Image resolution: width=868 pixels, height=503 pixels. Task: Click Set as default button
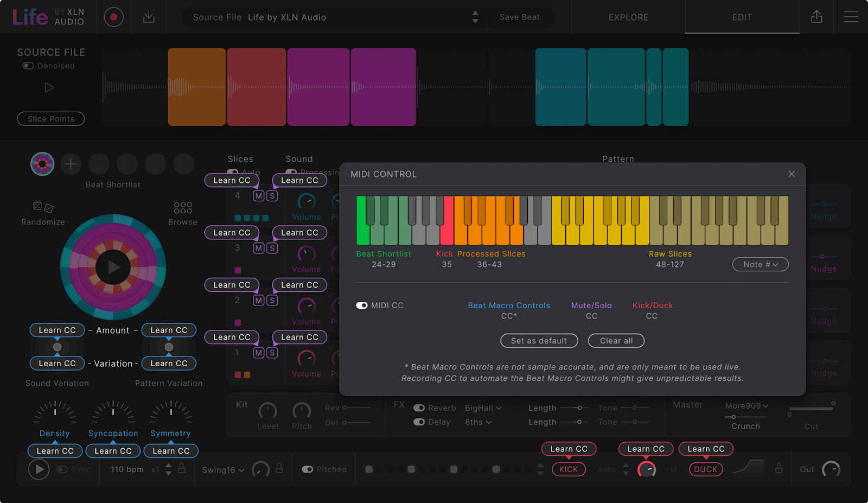coord(539,341)
